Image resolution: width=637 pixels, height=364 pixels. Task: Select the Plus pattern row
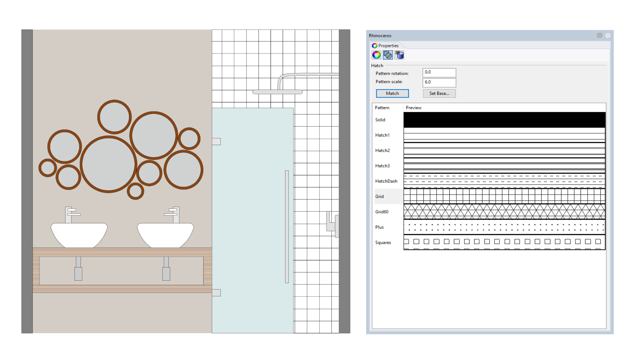pos(379,227)
